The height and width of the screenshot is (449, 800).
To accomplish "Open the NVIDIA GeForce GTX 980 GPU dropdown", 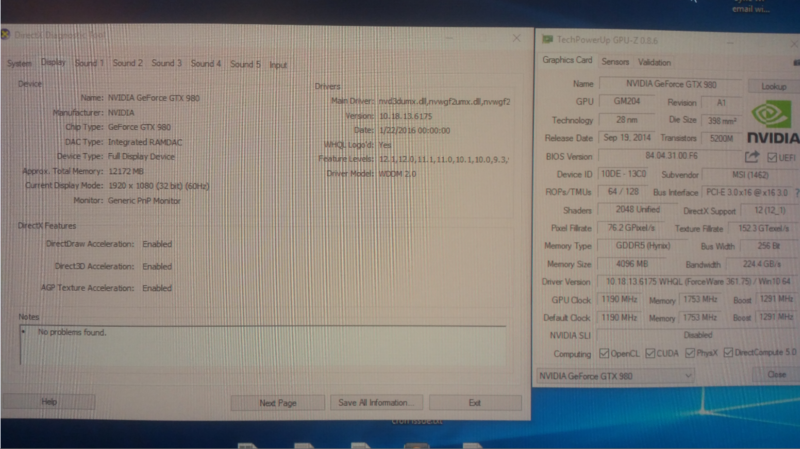I will [615, 376].
